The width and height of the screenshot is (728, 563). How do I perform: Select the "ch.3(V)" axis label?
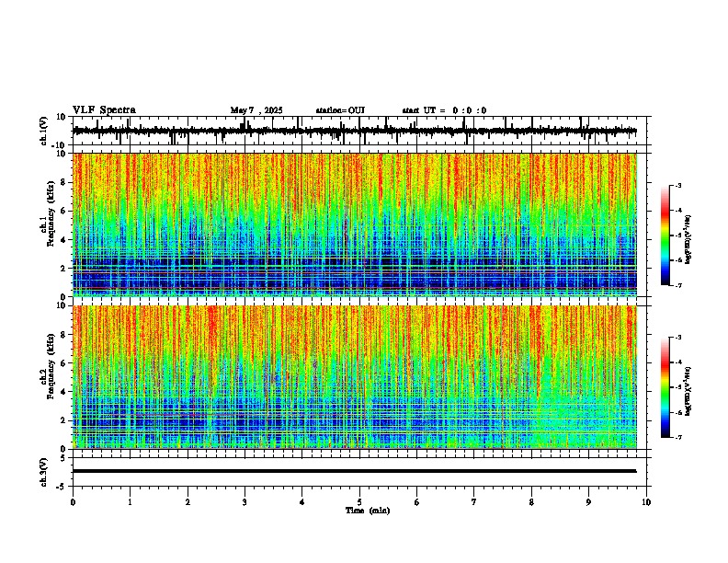pyautogui.click(x=44, y=472)
